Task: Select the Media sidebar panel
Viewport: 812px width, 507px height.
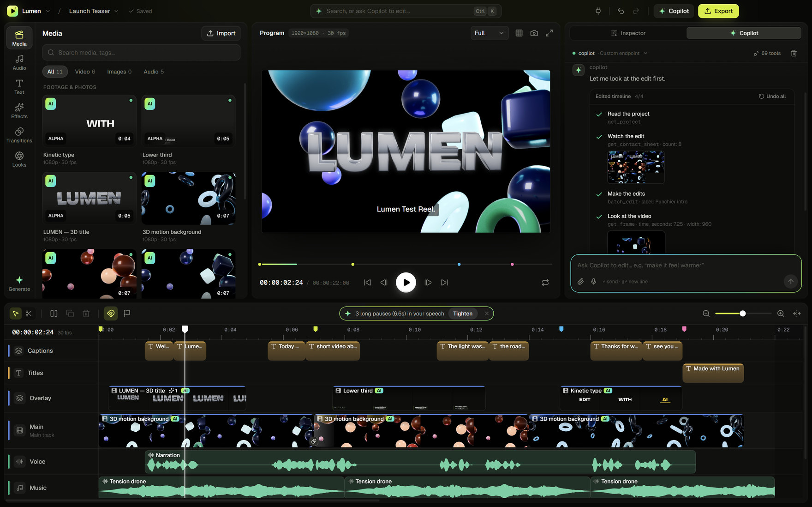Action: click(x=19, y=38)
